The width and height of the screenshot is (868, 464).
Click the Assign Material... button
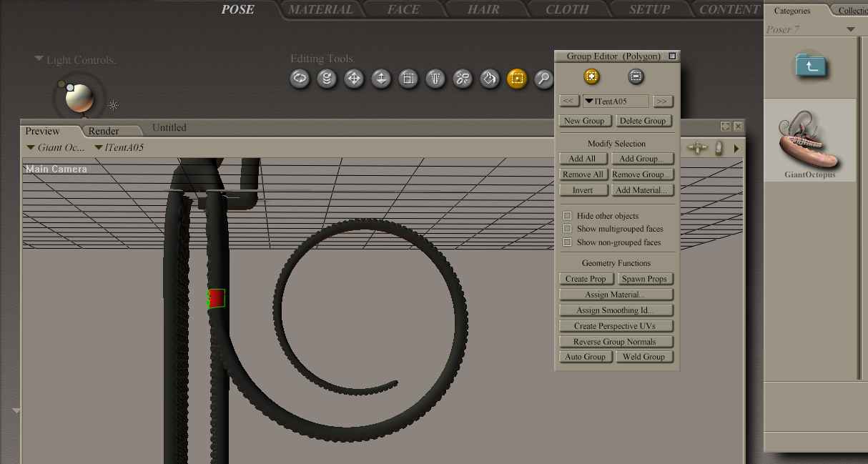[616, 295]
